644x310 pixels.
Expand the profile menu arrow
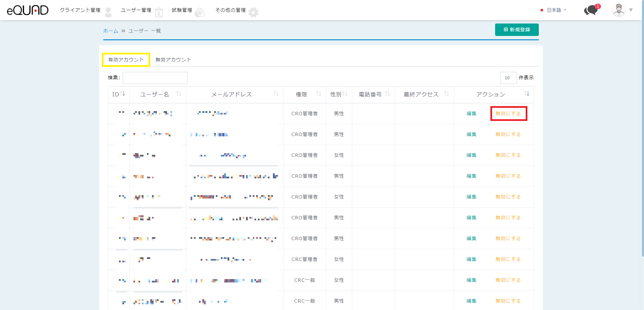631,10
